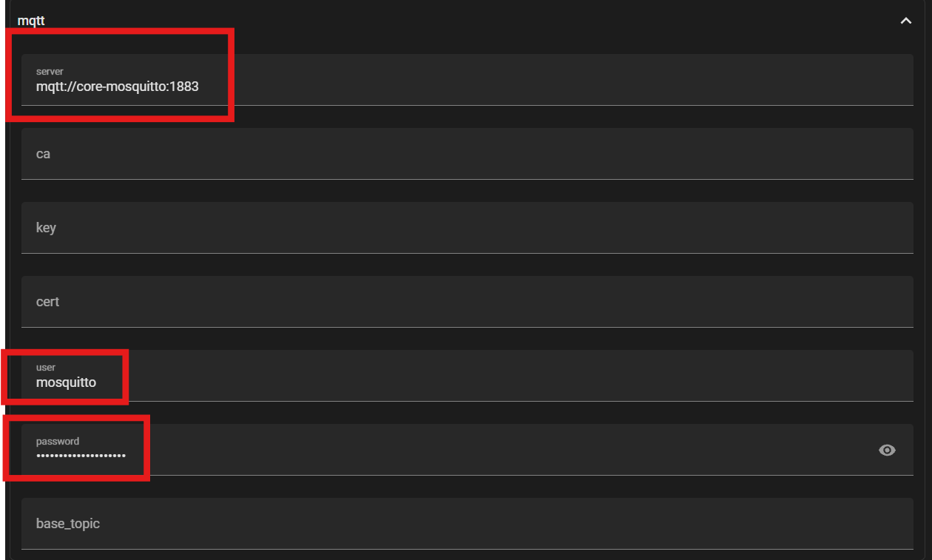Click the 'ca' placeholder text
Image resolution: width=932 pixels, height=560 pixels.
[43, 154]
